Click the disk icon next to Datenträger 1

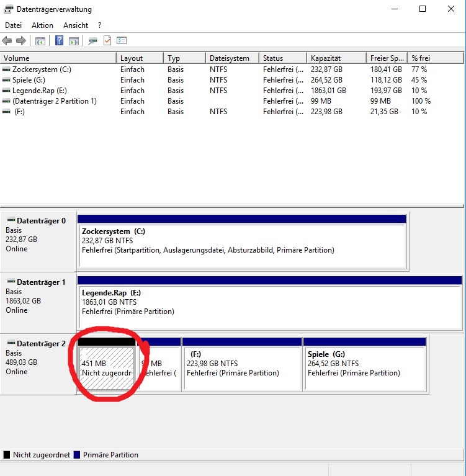(x=11, y=281)
